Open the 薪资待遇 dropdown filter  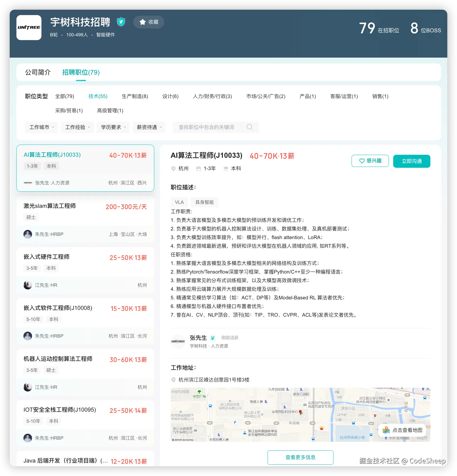click(149, 127)
